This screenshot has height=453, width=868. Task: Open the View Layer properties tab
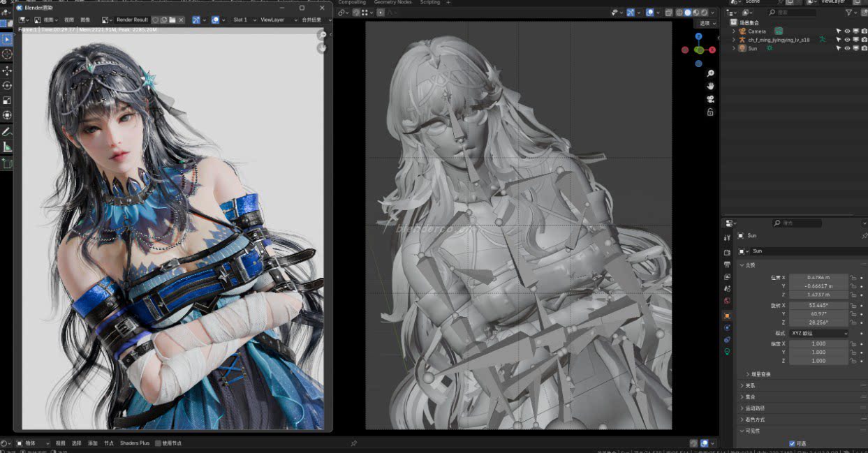point(727,277)
